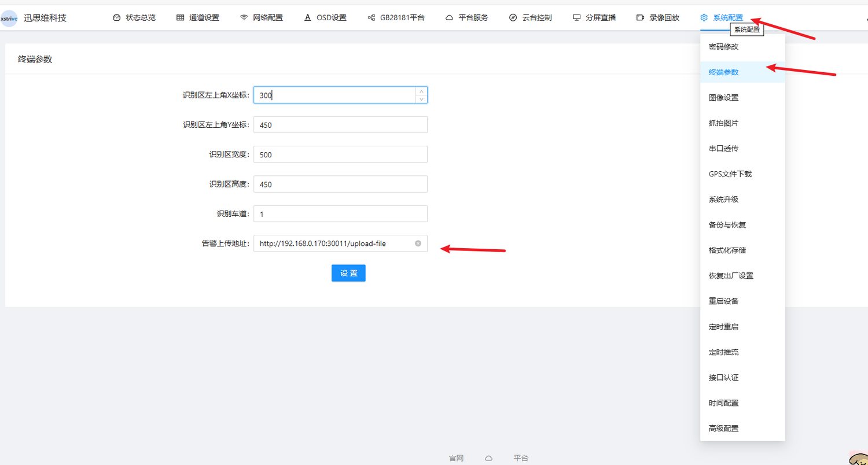Select 密码修改 from the dropdown menu
Screen dimensions: 868x465
(x=742, y=47)
